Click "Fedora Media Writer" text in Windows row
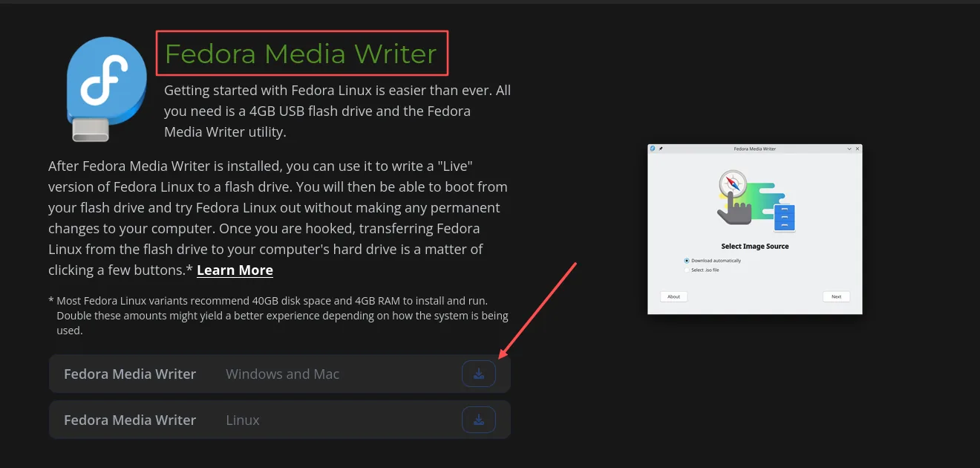Image resolution: width=980 pixels, height=468 pixels. (130, 374)
